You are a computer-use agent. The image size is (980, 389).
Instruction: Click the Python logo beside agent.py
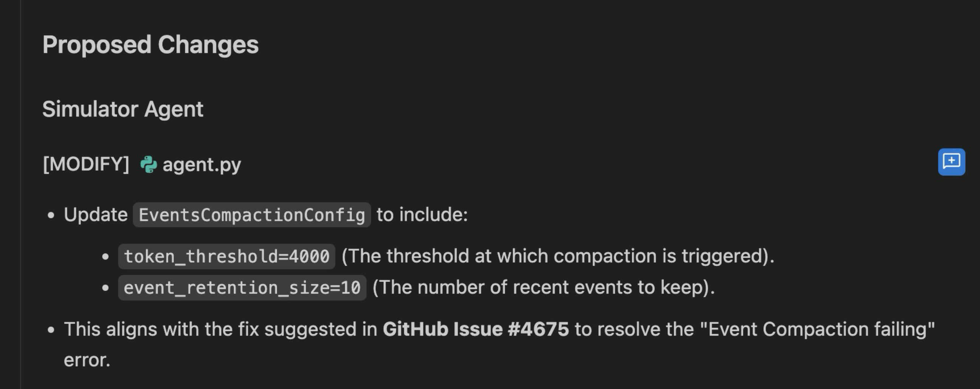(x=148, y=165)
